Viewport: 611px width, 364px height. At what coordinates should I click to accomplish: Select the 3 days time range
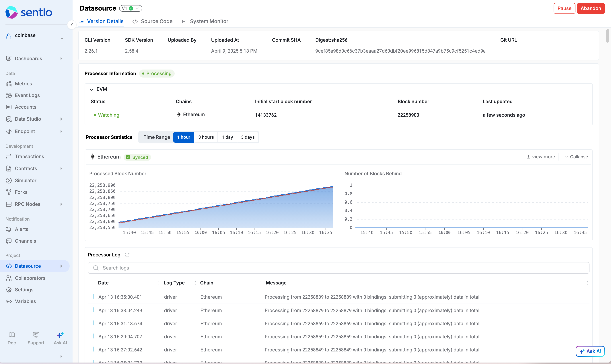tap(248, 137)
